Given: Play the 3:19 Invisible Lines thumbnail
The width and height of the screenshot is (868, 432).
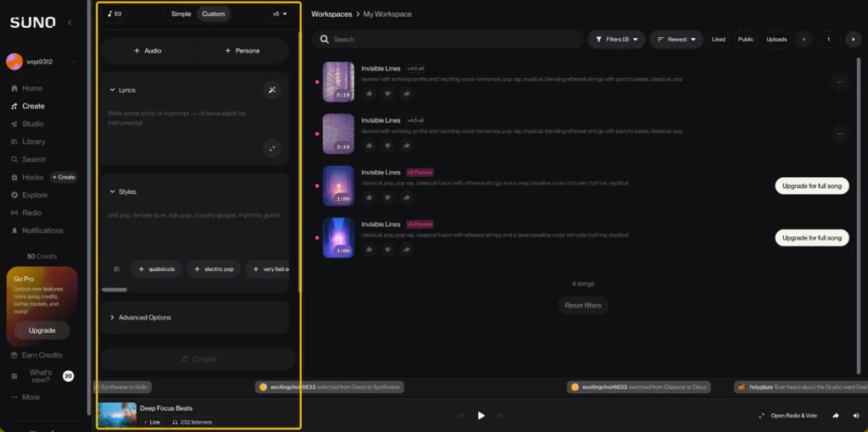Looking at the screenshot, I should (x=338, y=134).
